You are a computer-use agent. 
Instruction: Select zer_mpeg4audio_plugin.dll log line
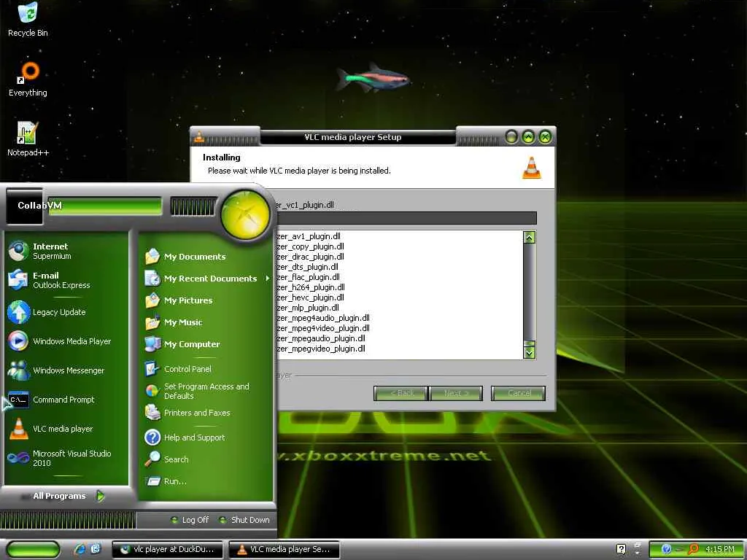click(323, 318)
